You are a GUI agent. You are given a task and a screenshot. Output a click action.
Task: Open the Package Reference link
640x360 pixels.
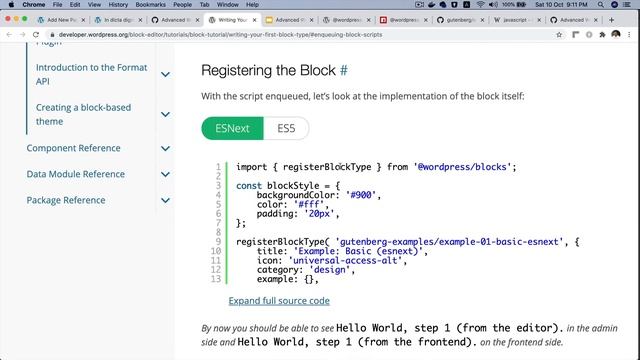(x=66, y=200)
